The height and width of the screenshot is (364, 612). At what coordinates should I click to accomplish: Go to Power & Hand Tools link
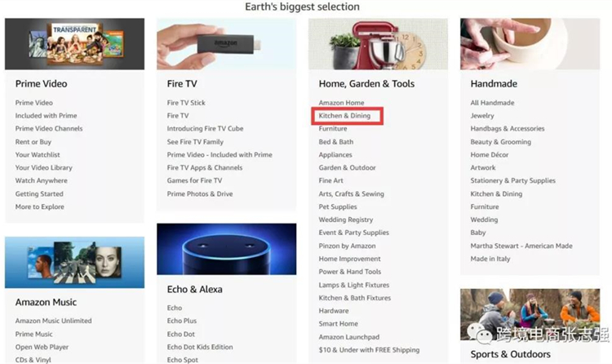[x=350, y=272]
